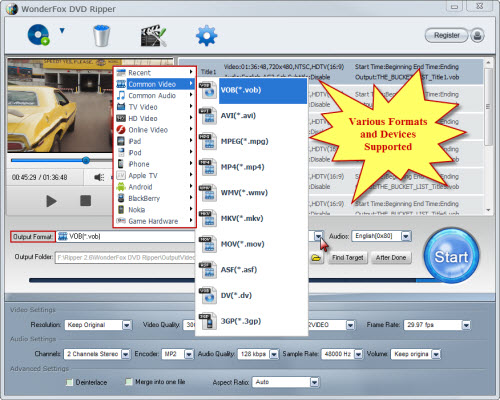Enable the Deinterlace checkbox
Screen dimensions: 500x400
click(69, 382)
